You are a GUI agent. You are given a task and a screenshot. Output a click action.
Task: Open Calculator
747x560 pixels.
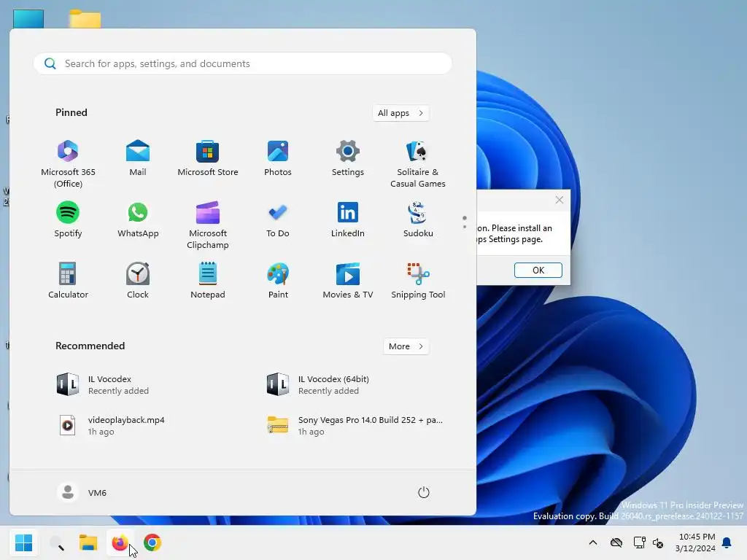point(68,281)
